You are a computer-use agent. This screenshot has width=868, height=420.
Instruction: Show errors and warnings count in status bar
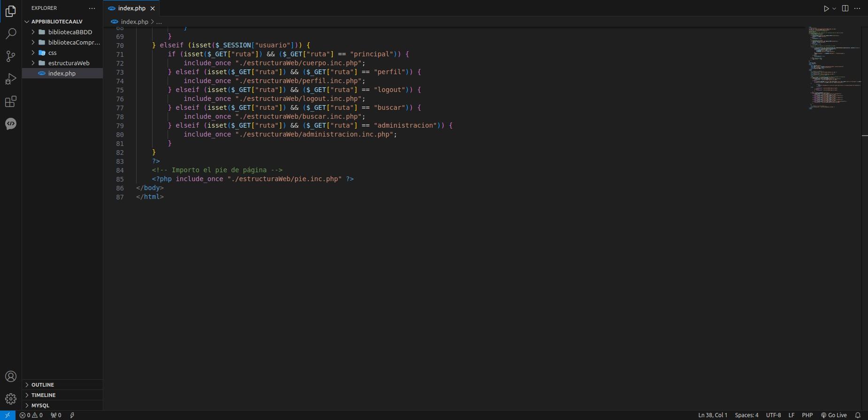pyautogui.click(x=31, y=415)
